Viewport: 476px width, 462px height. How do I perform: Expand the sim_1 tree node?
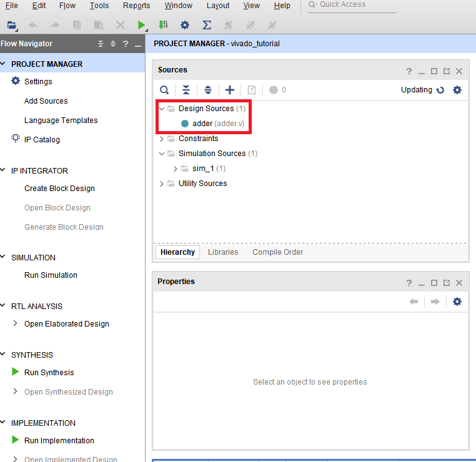click(176, 169)
